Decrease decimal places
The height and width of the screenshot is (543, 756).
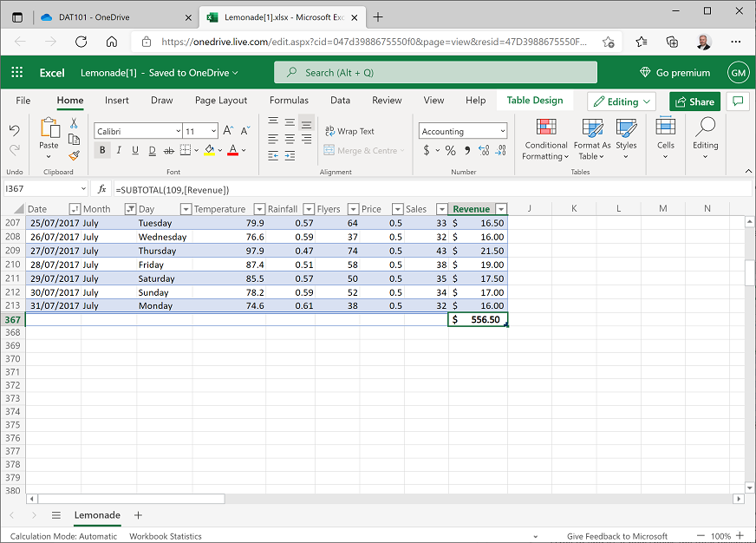(x=500, y=149)
